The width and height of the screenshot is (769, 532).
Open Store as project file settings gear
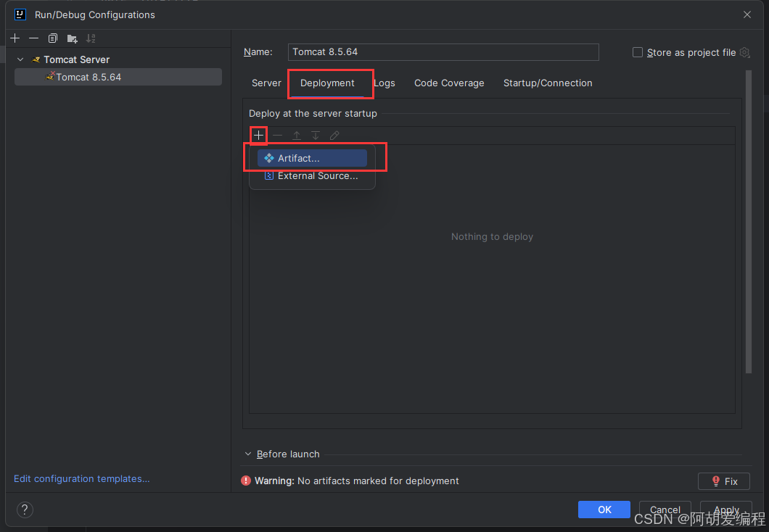coord(744,52)
